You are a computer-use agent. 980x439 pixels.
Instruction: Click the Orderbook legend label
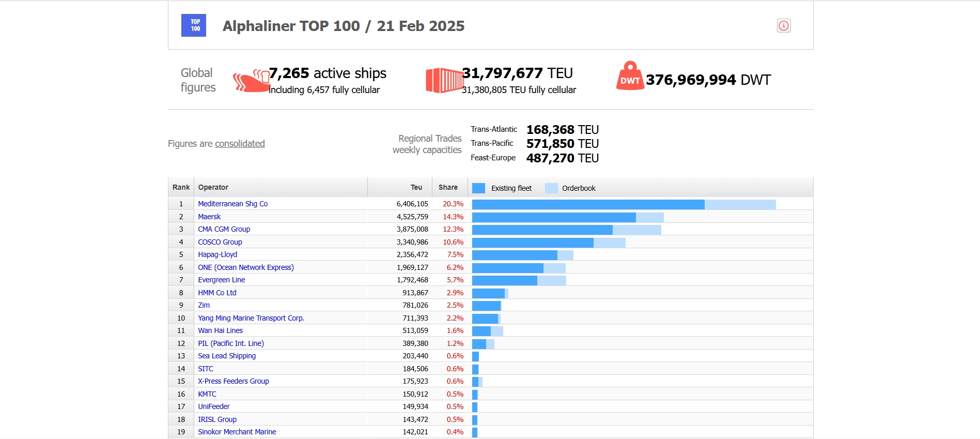(579, 188)
